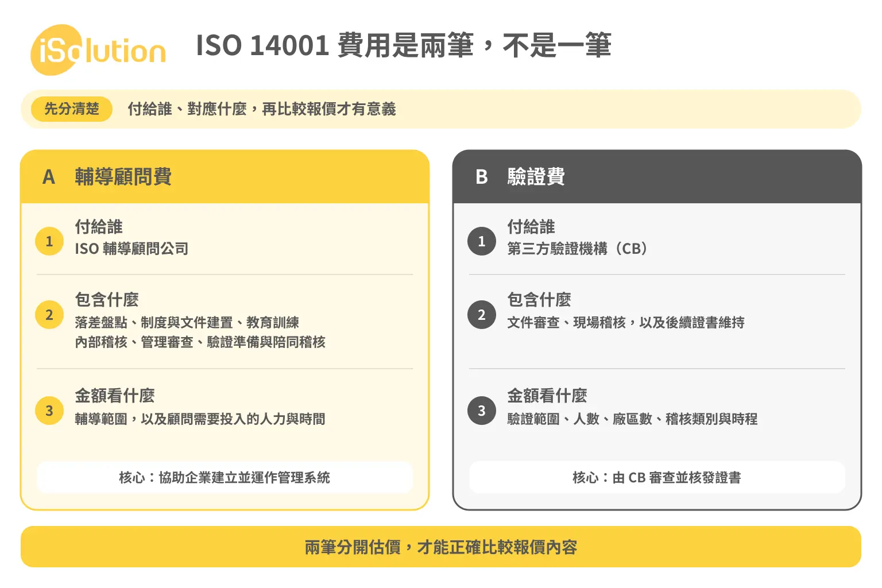Click the text 輔導範圍，以及顧問需要投入的人力與時間
Image resolution: width=882 pixels, height=588 pixels.
200,419
